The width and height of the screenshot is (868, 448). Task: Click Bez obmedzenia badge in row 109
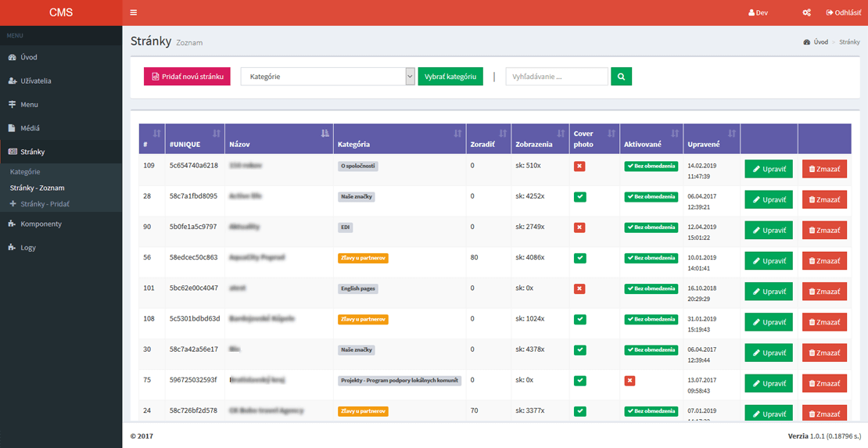click(x=651, y=166)
